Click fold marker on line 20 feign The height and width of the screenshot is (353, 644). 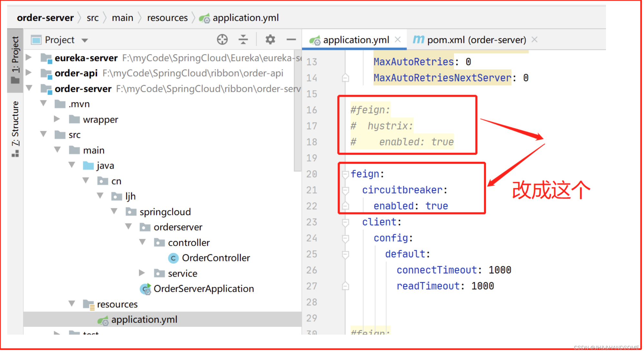coord(345,174)
